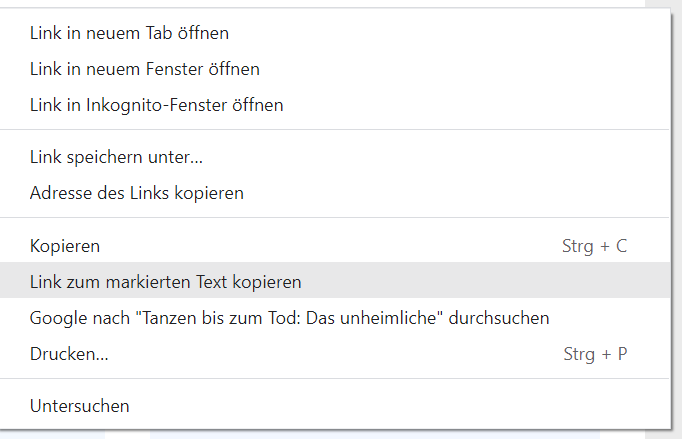Copy the link address from the menu
The image size is (682, 439).
[137, 192]
